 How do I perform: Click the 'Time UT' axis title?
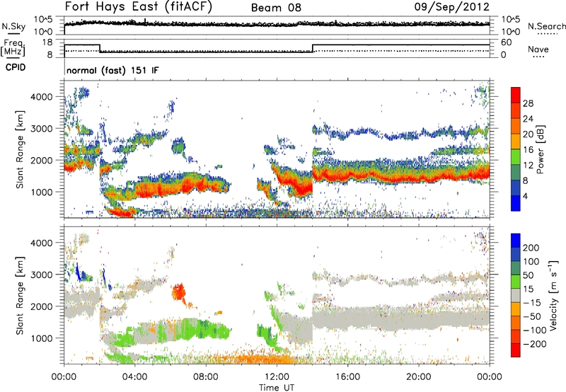(x=277, y=388)
